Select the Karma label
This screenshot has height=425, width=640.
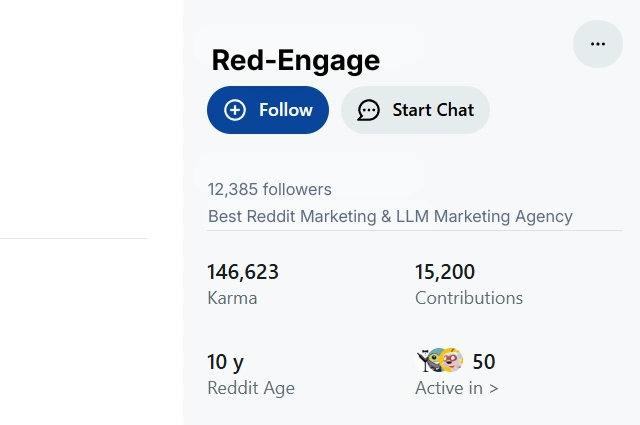232,298
